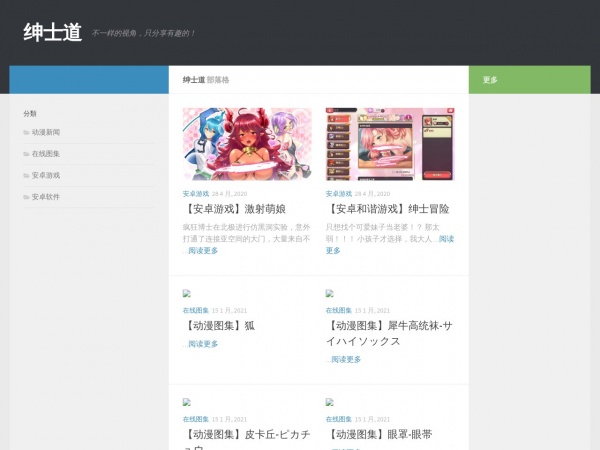600x450 pixels.
Task: Click the 更多 green header panel
Action: [x=530, y=80]
